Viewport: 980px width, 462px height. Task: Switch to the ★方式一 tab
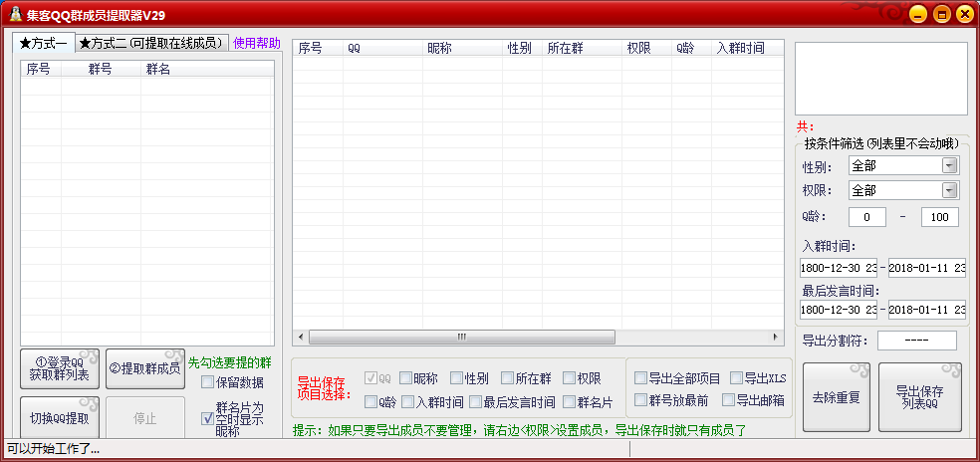[44, 43]
